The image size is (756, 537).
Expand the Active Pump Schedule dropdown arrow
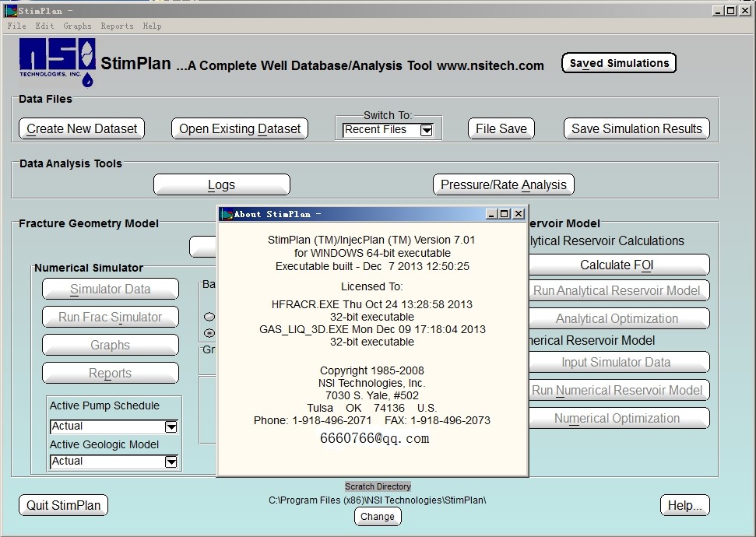[x=171, y=426]
